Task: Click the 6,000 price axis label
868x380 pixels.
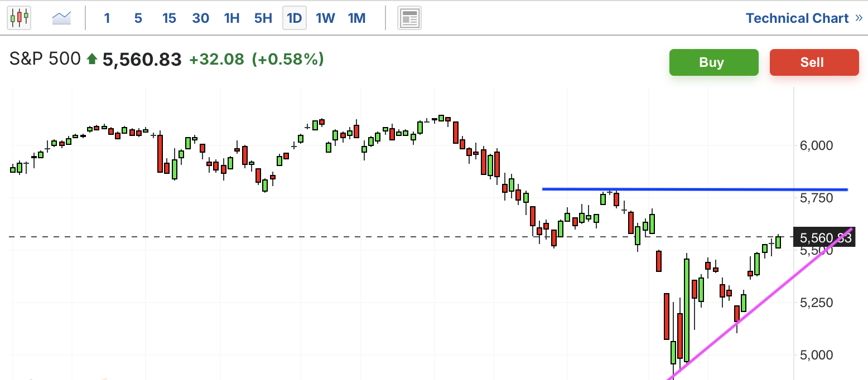Action: click(x=817, y=146)
